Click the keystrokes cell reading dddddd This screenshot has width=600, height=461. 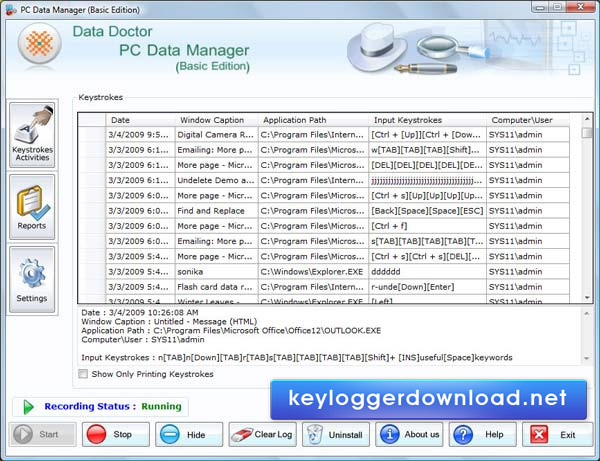pyautogui.click(x=428, y=272)
